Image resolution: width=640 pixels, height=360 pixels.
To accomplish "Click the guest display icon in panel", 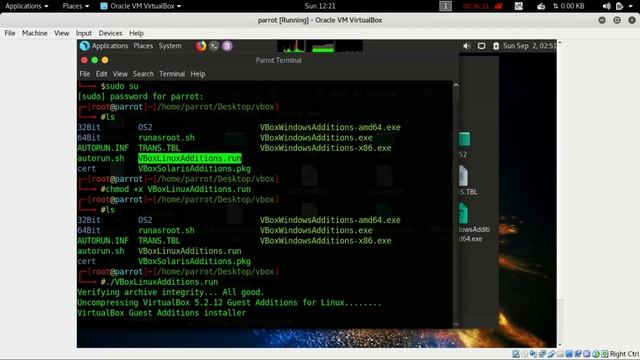I will [482, 46].
